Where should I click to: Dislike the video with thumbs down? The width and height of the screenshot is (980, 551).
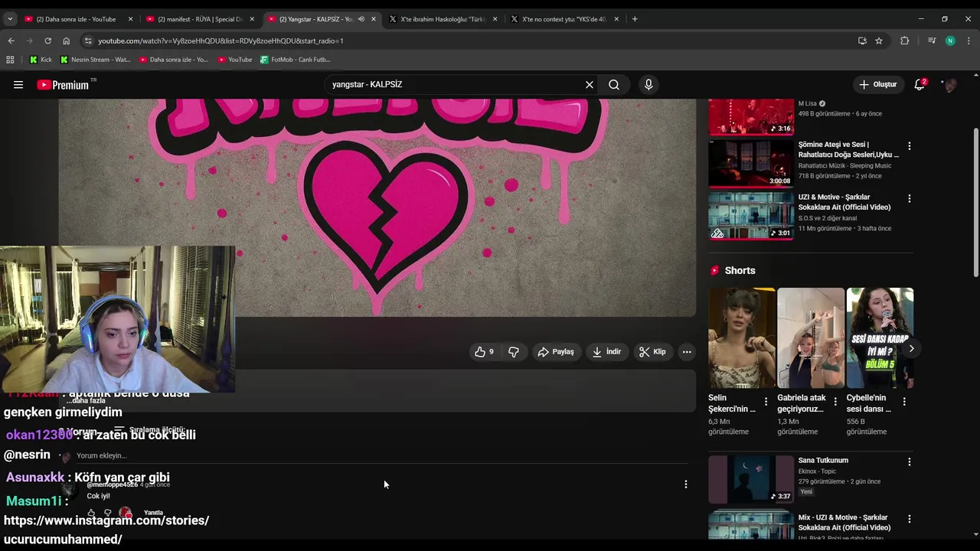click(514, 352)
